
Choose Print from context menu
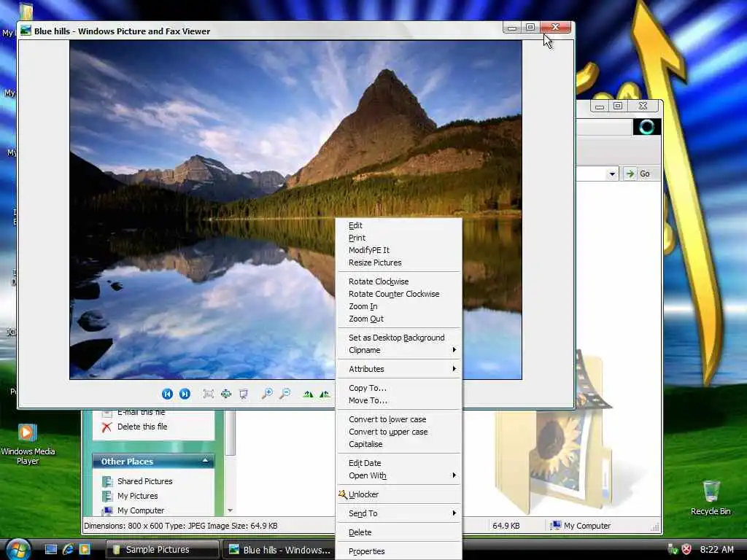(x=399, y=238)
